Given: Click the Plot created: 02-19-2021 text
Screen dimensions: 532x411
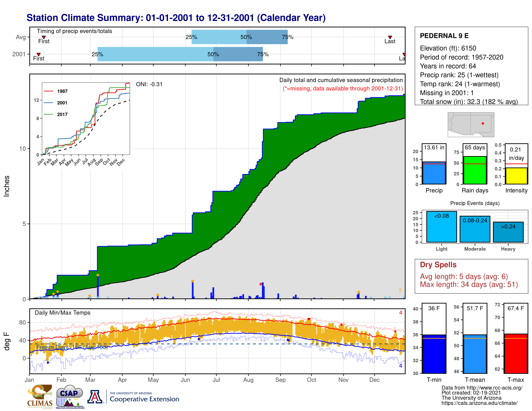Looking at the screenshot, I should coord(471,393).
